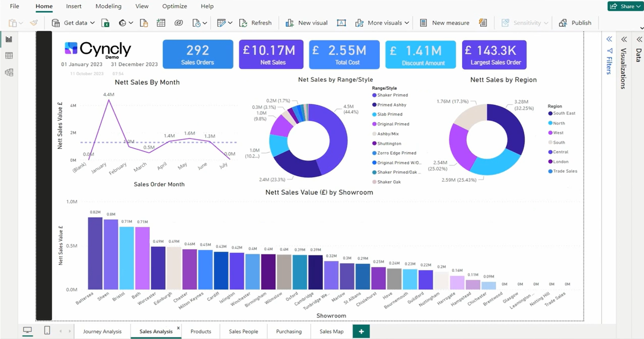Switch to Products page tab
This screenshot has width=644, height=339.
pos(201,331)
